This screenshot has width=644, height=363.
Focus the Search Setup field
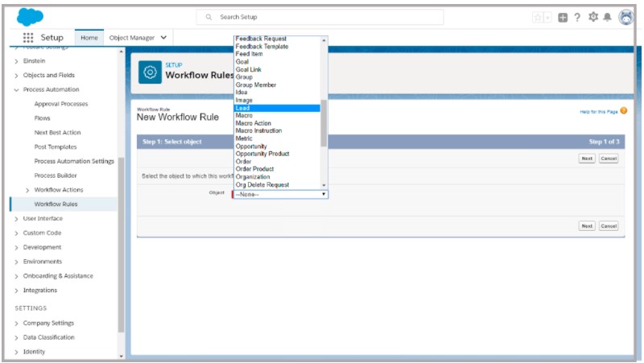pos(320,17)
